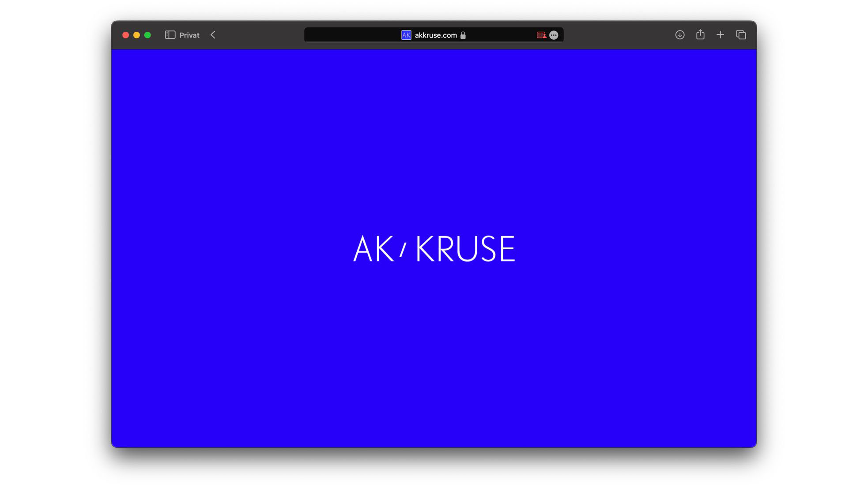This screenshot has height=488, width=868.
Task: Minimize the window with yellow button
Action: coord(136,35)
